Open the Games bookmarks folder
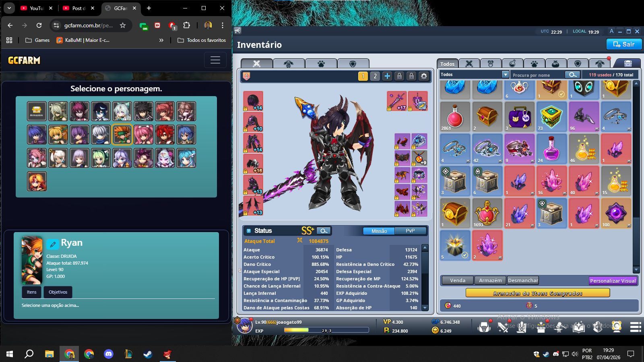The height and width of the screenshot is (362, 644). (x=37, y=40)
